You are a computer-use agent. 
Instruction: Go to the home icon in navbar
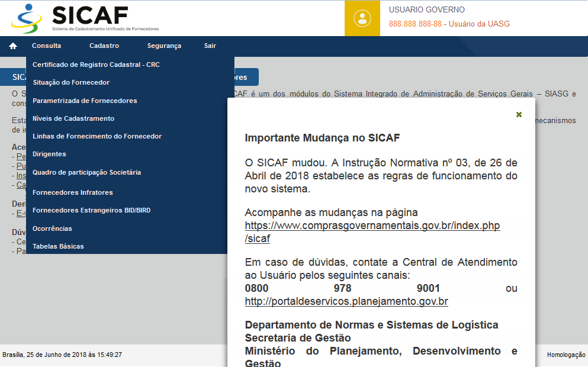click(13, 46)
